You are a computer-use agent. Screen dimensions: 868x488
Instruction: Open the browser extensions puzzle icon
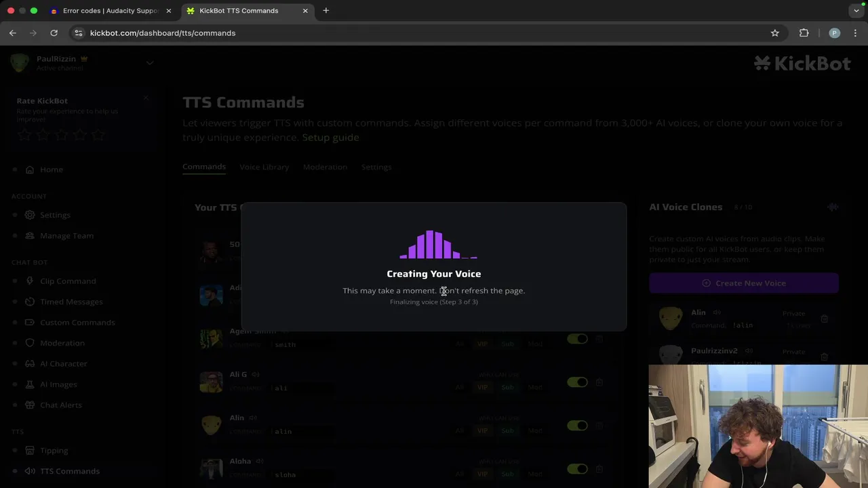[804, 33]
